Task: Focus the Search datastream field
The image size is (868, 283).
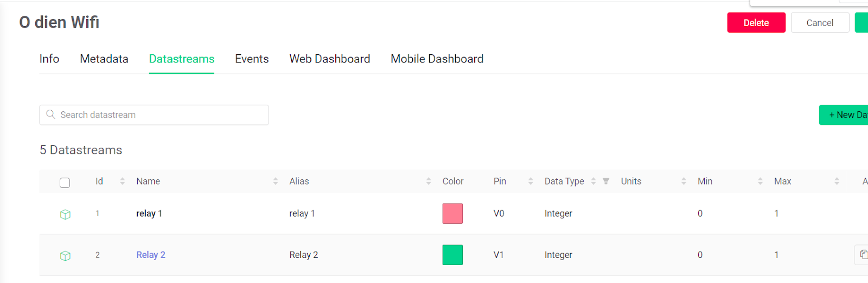Action: [163, 115]
